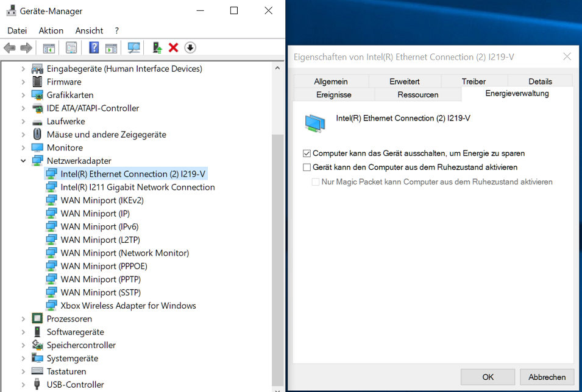Expand the Grafikkarten node
Image resolution: width=582 pixels, height=392 pixels.
[x=23, y=95]
